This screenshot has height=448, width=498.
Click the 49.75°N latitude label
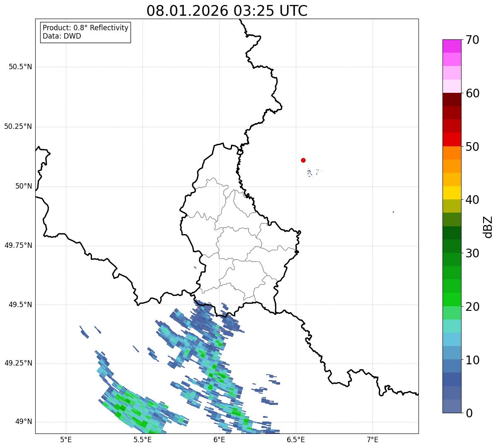tap(18, 245)
